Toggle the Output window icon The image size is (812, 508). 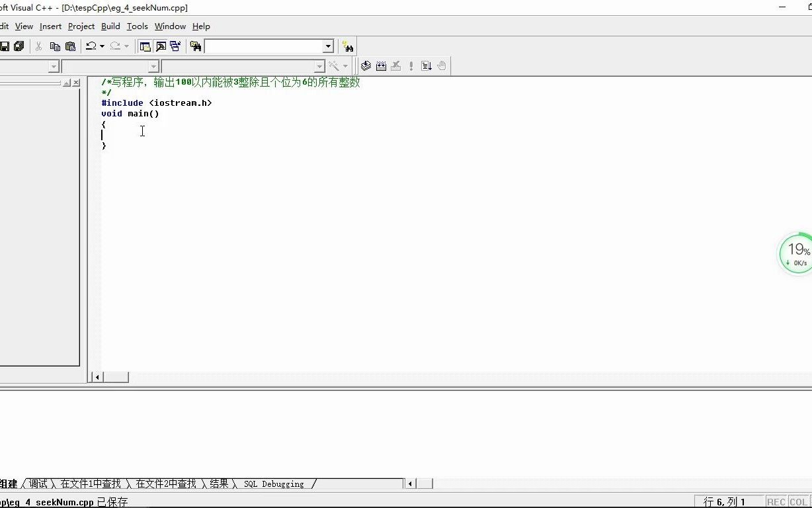pyautogui.click(x=160, y=46)
